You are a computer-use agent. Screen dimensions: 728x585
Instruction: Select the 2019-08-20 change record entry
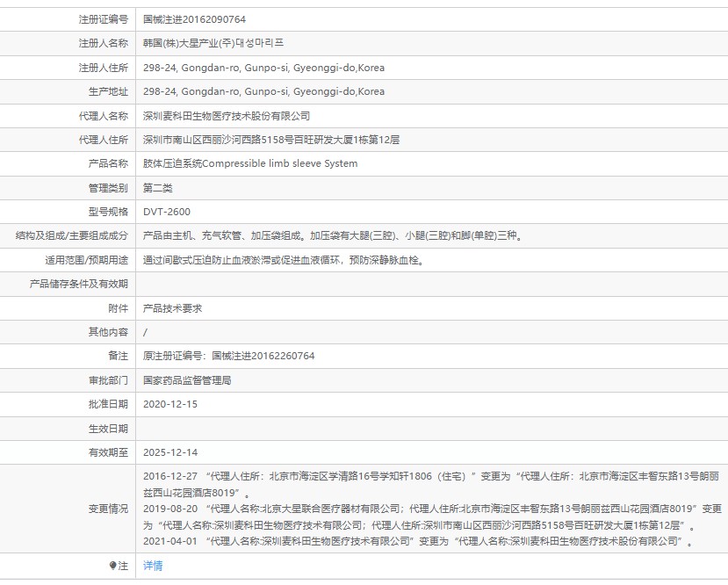point(433,517)
